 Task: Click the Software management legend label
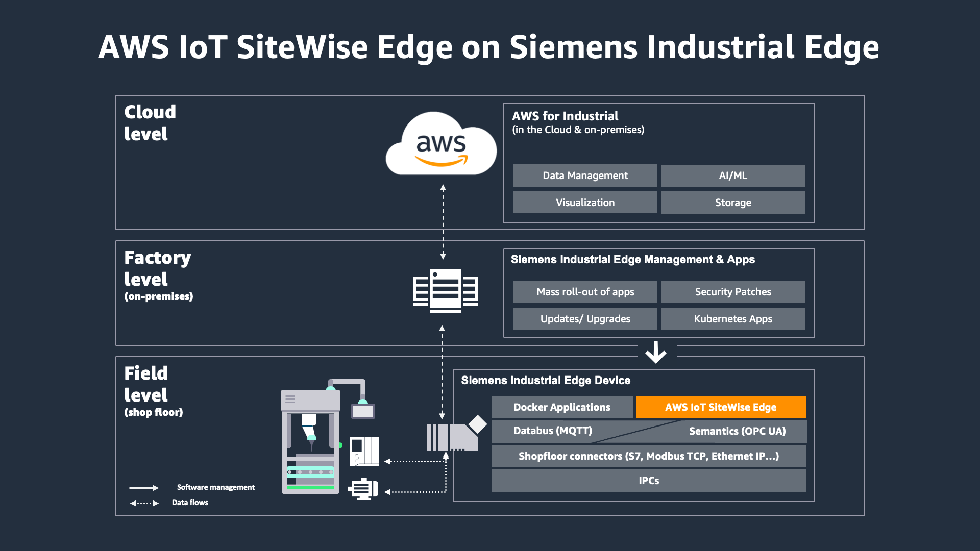point(216,487)
